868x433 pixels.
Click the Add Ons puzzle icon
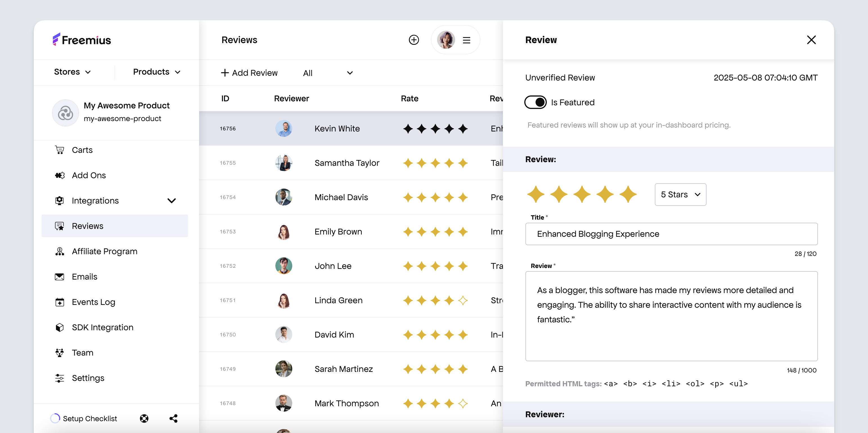pos(60,175)
